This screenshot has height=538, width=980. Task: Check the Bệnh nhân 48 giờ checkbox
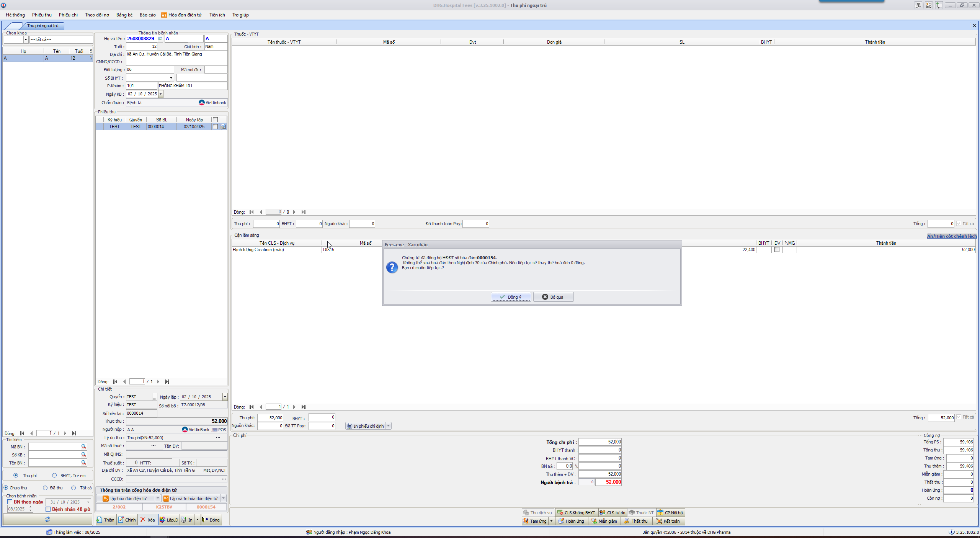pos(48,509)
